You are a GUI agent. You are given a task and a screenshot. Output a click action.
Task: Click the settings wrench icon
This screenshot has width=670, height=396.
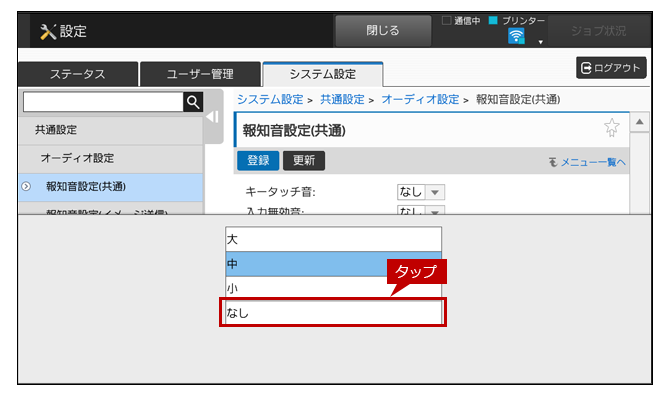point(48,32)
